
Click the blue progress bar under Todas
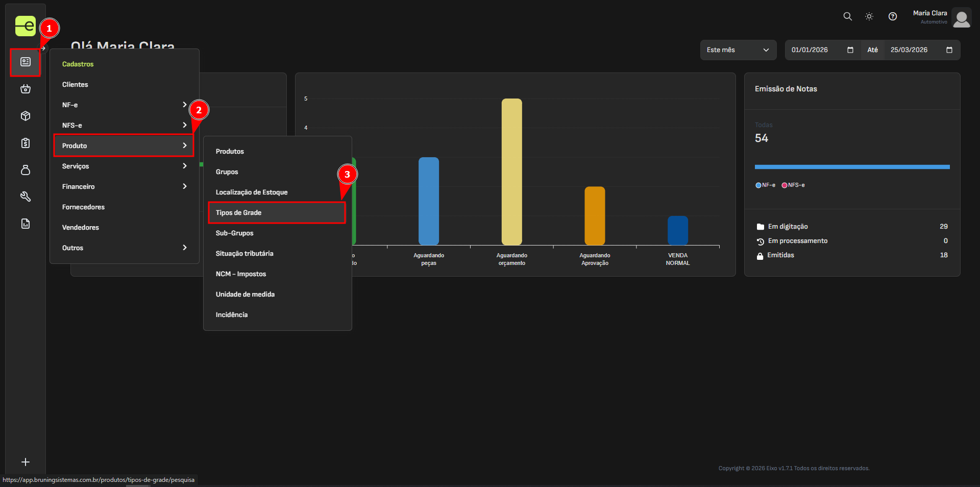(851, 167)
